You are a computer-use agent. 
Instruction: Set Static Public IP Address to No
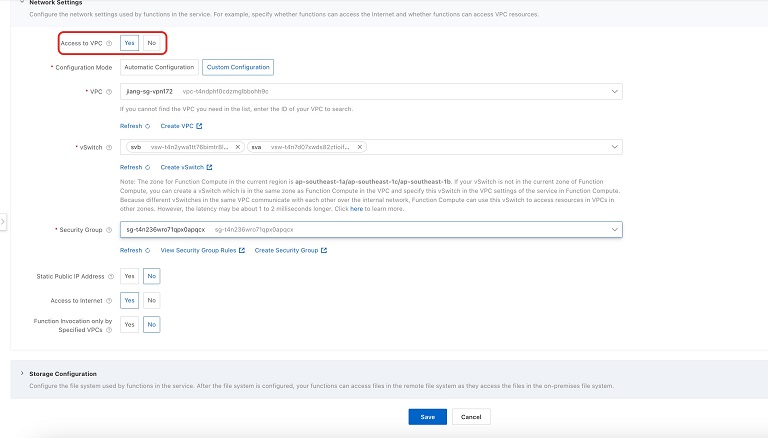152,276
